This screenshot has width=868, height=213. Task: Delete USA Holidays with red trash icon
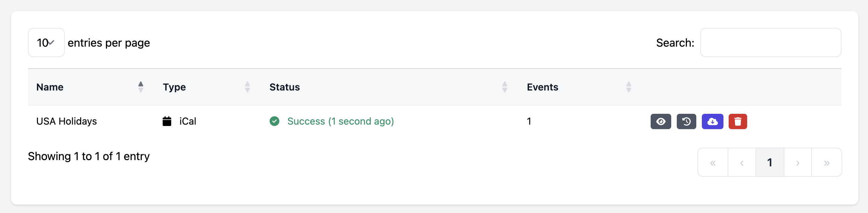(738, 121)
